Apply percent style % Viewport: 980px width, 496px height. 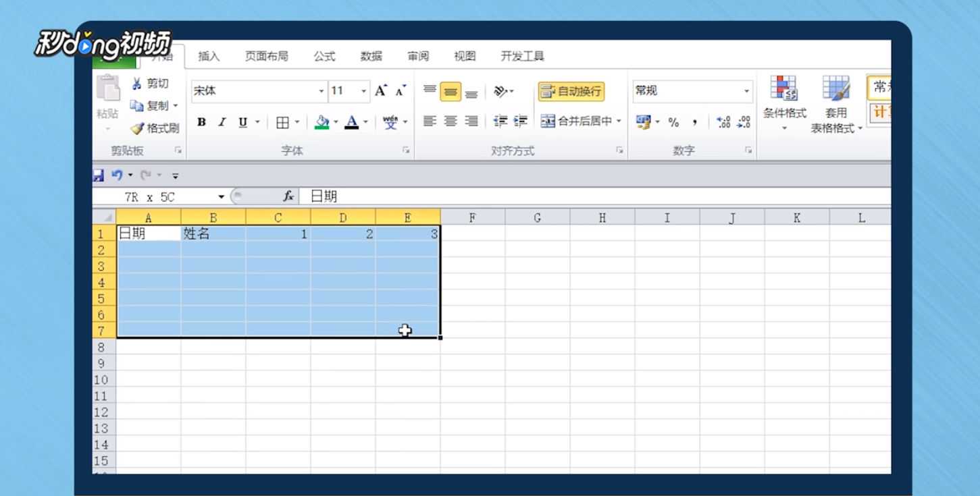click(x=673, y=122)
